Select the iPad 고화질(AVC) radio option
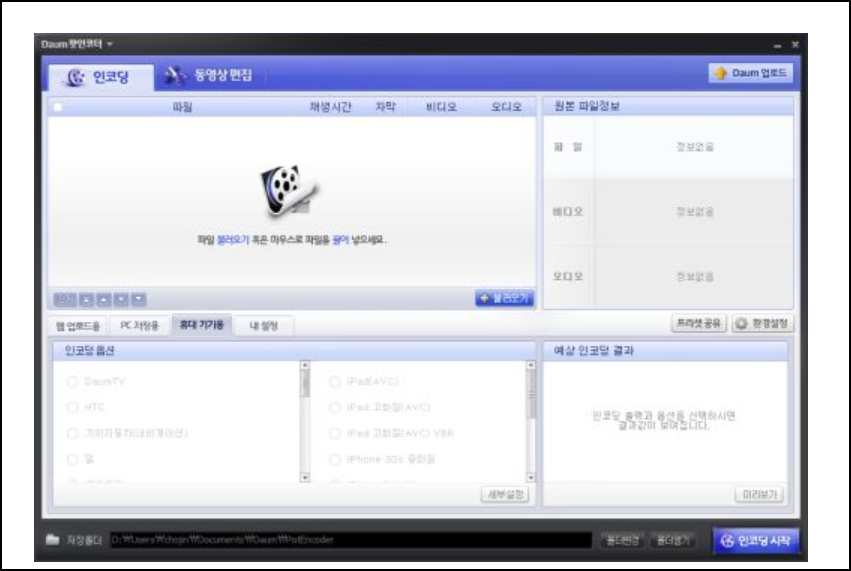The width and height of the screenshot is (851, 571). (x=335, y=407)
